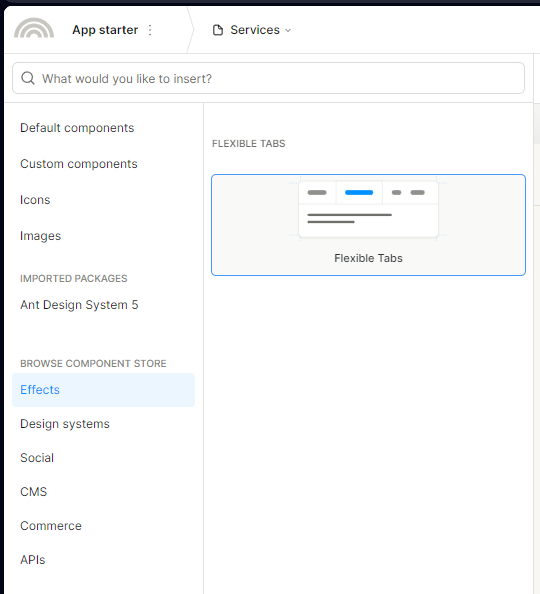The width and height of the screenshot is (540, 594).
Task: Select the Effects store category
Action: [x=103, y=390]
